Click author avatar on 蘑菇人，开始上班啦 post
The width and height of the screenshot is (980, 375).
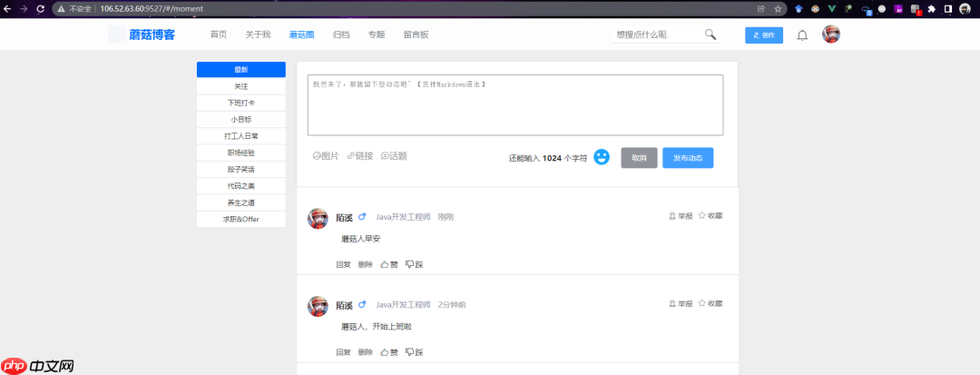coord(318,306)
